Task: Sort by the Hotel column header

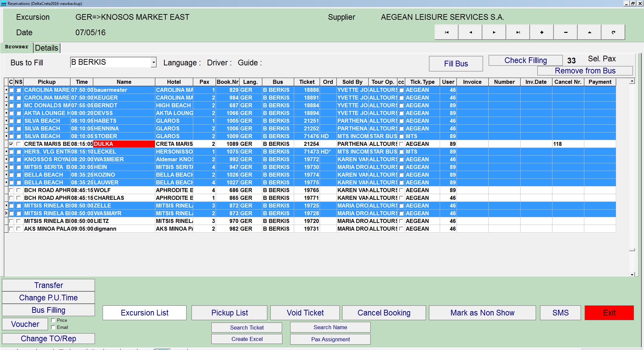Action: [174, 82]
